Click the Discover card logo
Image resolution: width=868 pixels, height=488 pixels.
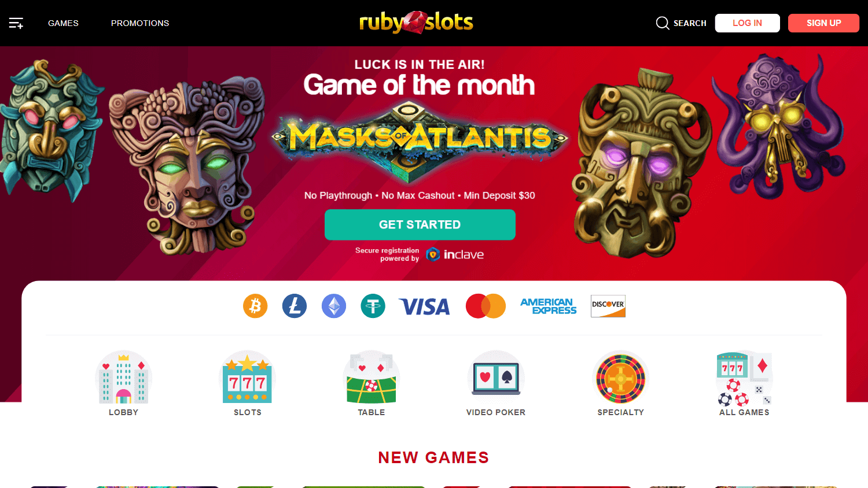tap(608, 306)
